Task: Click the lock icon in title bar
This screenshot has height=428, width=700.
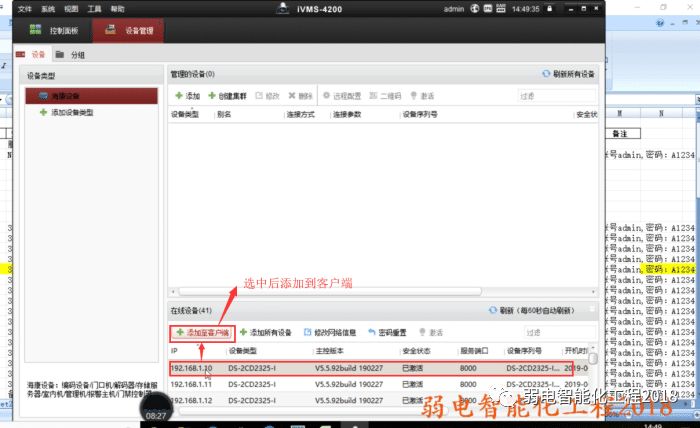Action: pos(550,8)
